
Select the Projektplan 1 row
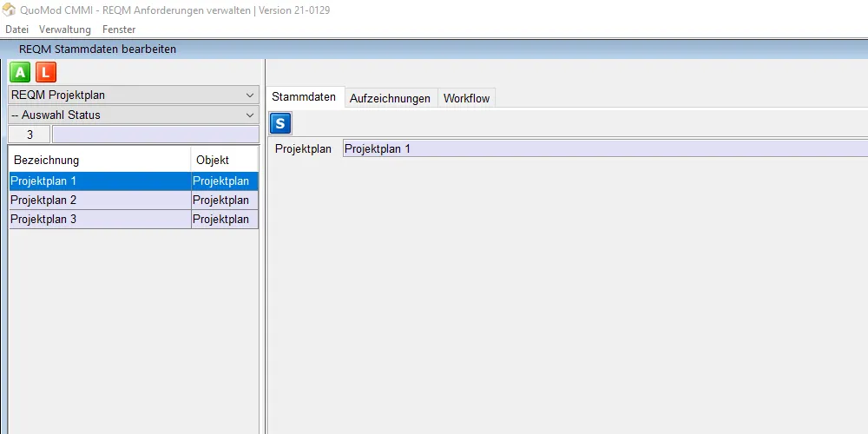tap(99, 181)
